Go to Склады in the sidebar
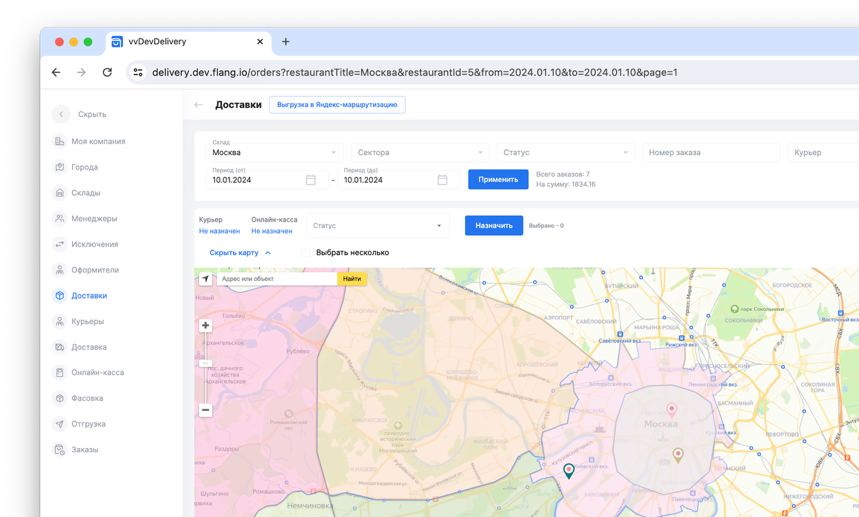This screenshot has height=517, width=859. (77, 193)
